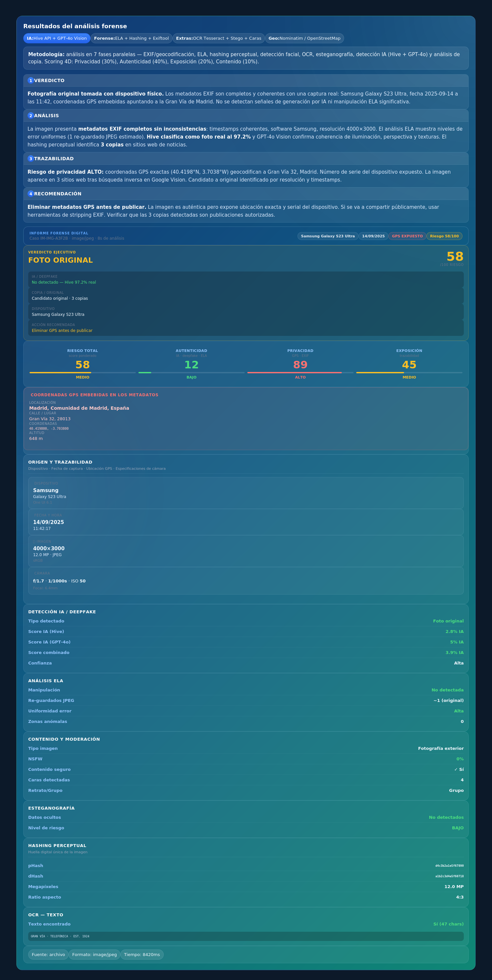Click the 14/09/2025 date badge
492x980 pixels.
pyautogui.click(x=373, y=236)
